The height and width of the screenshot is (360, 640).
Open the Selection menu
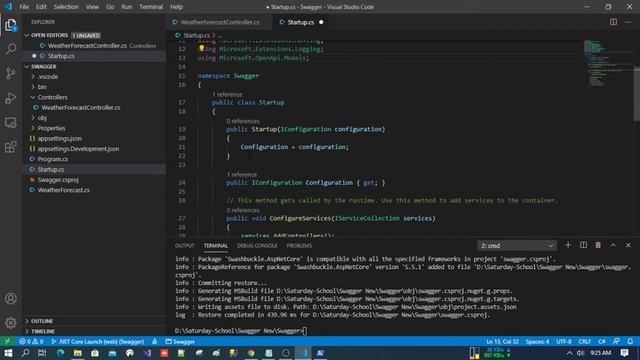tap(66, 7)
